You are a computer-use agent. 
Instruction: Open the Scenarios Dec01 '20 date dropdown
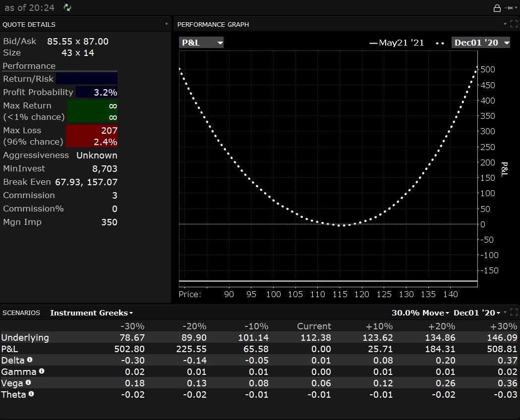click(477, 313)
